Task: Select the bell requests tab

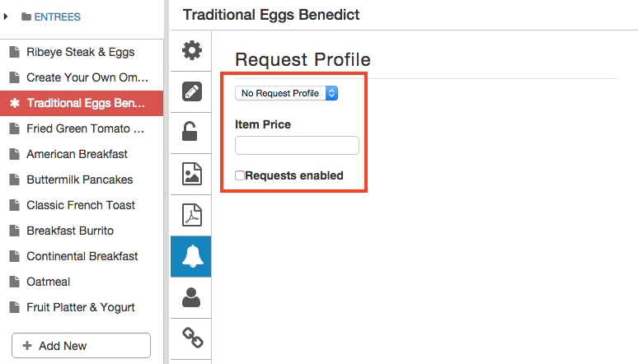Action: click(191, 257)
